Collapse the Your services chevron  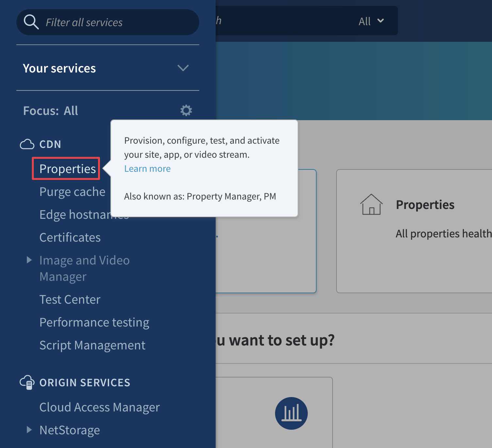coord(183,68)
